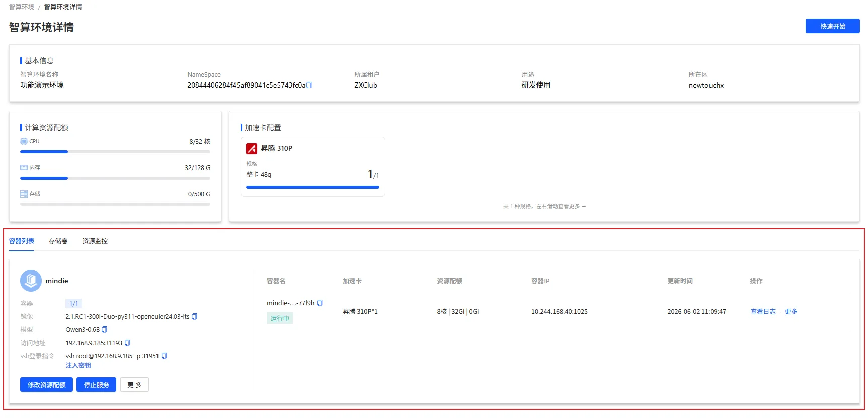Go to 智算环境 breadcrumb
868x419 pixels.
[22, 7]
